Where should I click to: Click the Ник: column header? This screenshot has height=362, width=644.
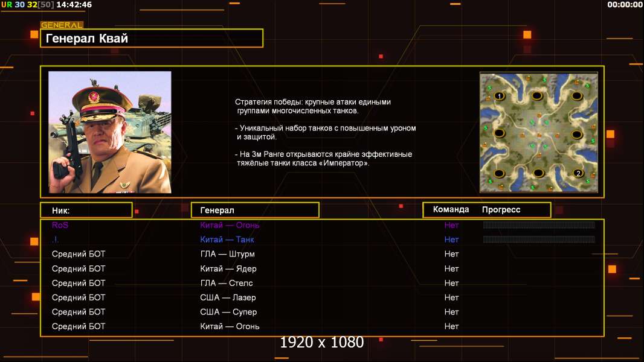pos(86,210)
